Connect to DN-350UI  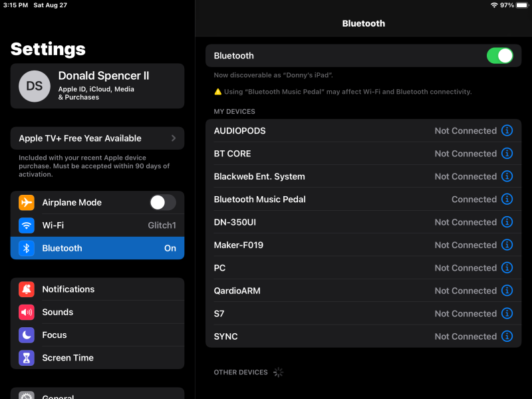click(363, 222)
